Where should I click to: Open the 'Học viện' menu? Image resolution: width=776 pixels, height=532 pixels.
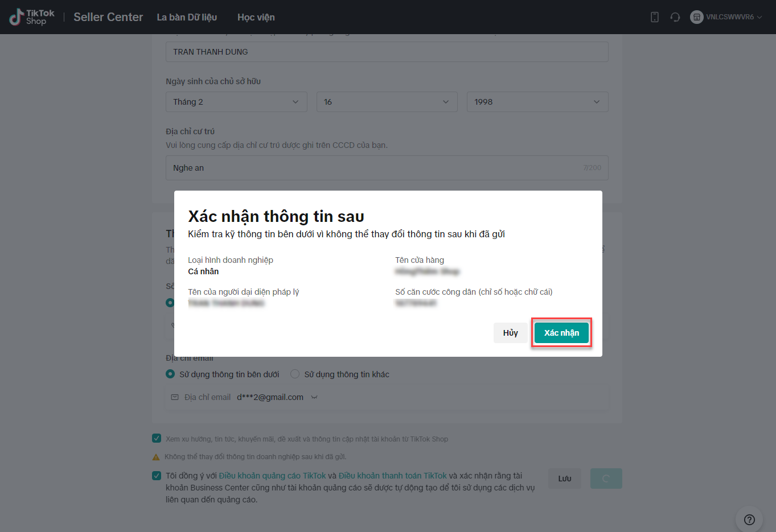(256, 17)
